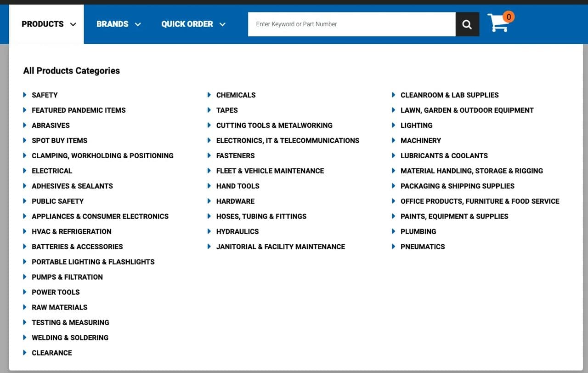This screenshot has height=373, width=588.
Task: Open the Hardware category
Action: point(235,201)
